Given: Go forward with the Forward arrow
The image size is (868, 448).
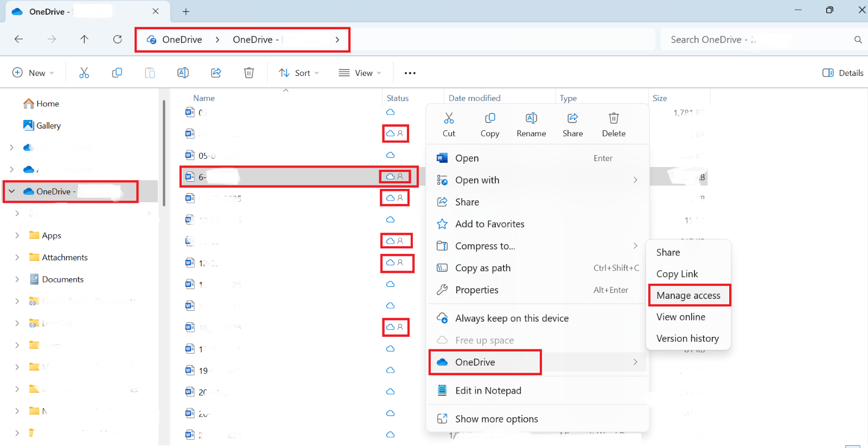Looking at the screenshot, I should [52, 39].
